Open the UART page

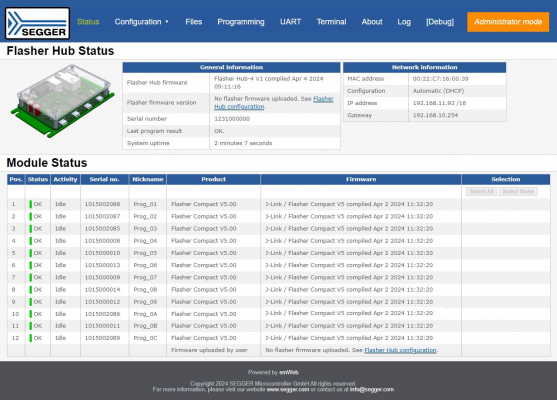pos(290,22)
